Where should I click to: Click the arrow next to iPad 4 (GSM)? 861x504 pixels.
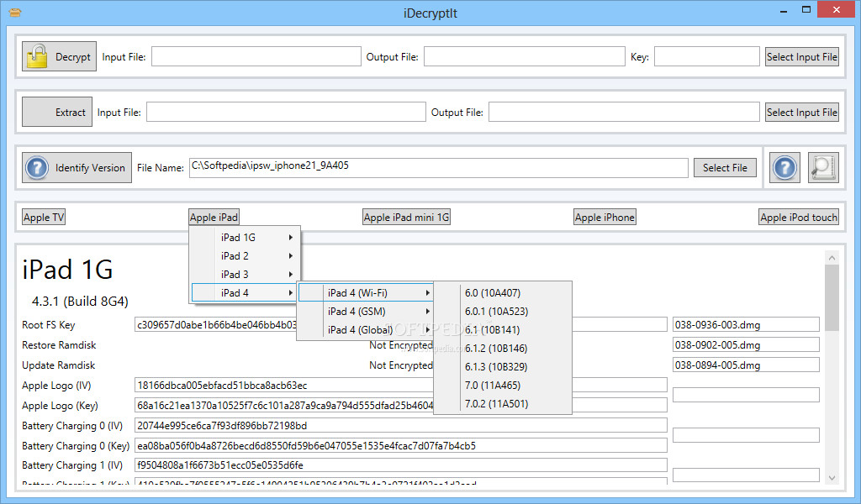pyautogui.click(x=427, y=312)
